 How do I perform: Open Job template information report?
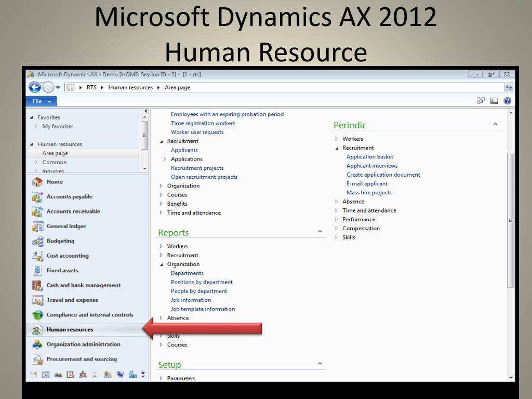[x=203, y=309]
